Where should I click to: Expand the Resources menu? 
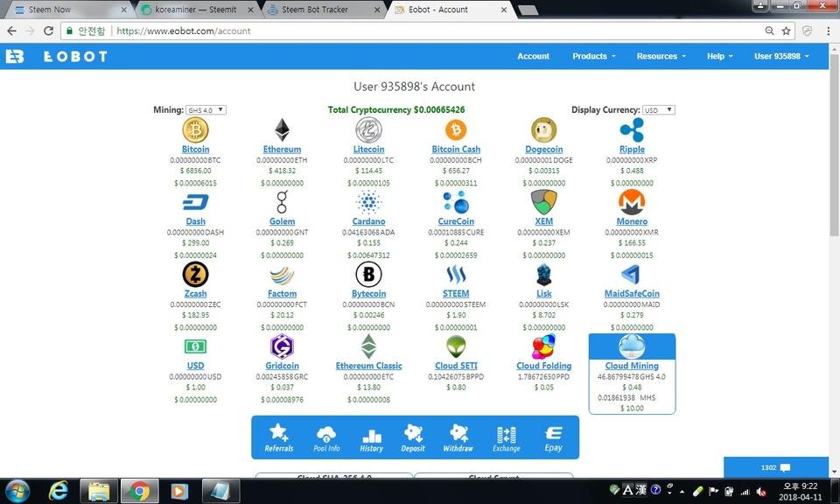[661, 56]
